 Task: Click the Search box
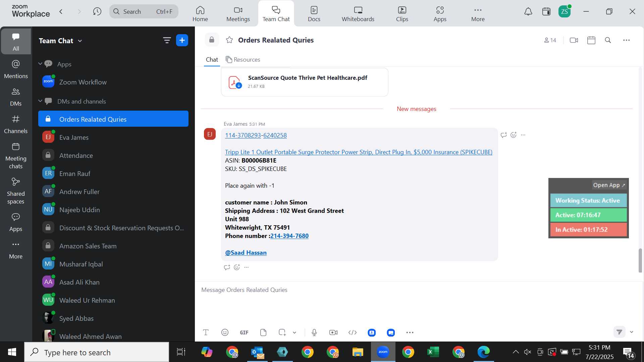(x=144, y=12)
